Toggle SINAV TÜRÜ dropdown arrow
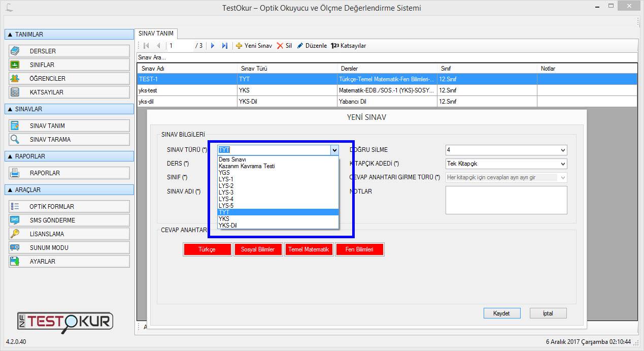This screenshot has width=644, height=351. [x=334, y=150]
